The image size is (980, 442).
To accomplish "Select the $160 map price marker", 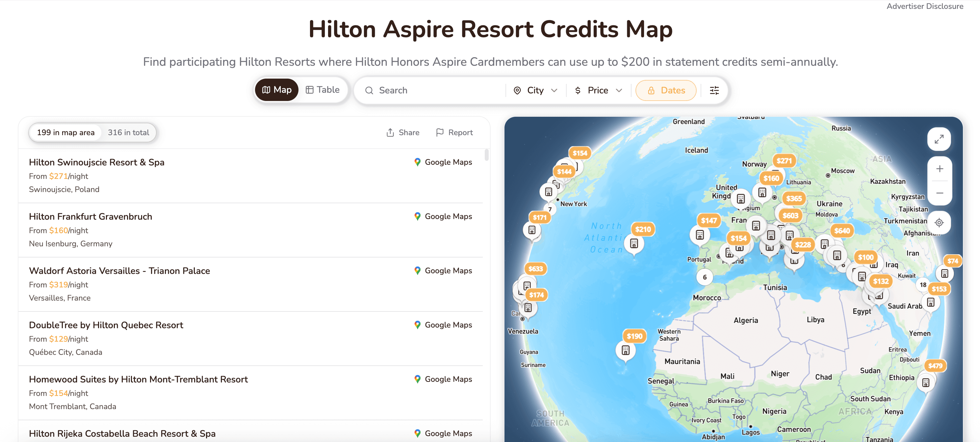I will coord(771,178).
